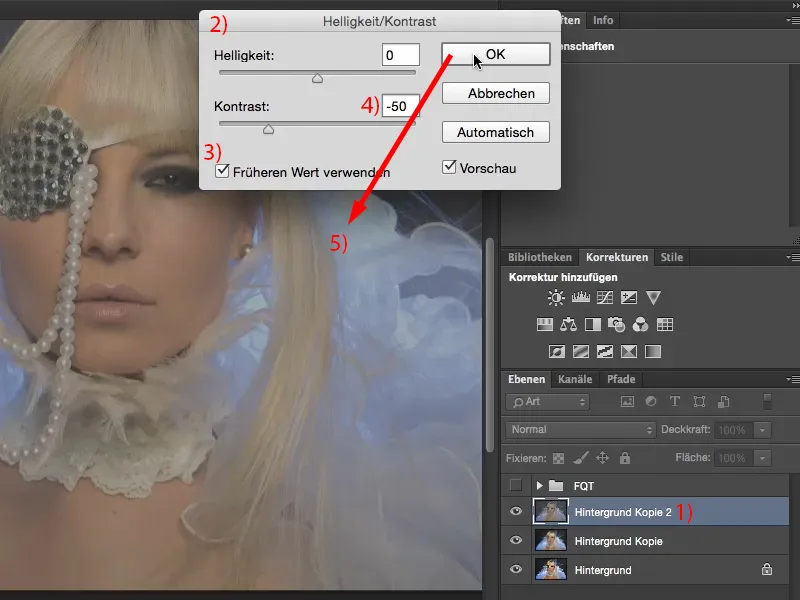Add a Photo Filter adjustment (camera icon)
The image size is (800, 600).
click(x=616, y=324)
